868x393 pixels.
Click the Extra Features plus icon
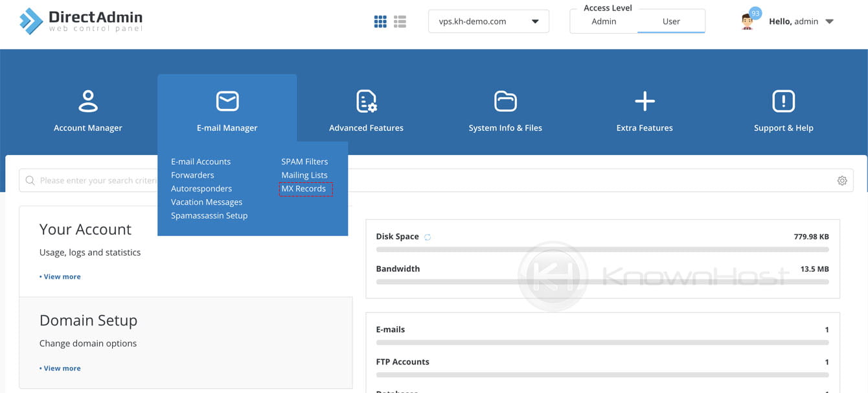click(x=644, y=101)
